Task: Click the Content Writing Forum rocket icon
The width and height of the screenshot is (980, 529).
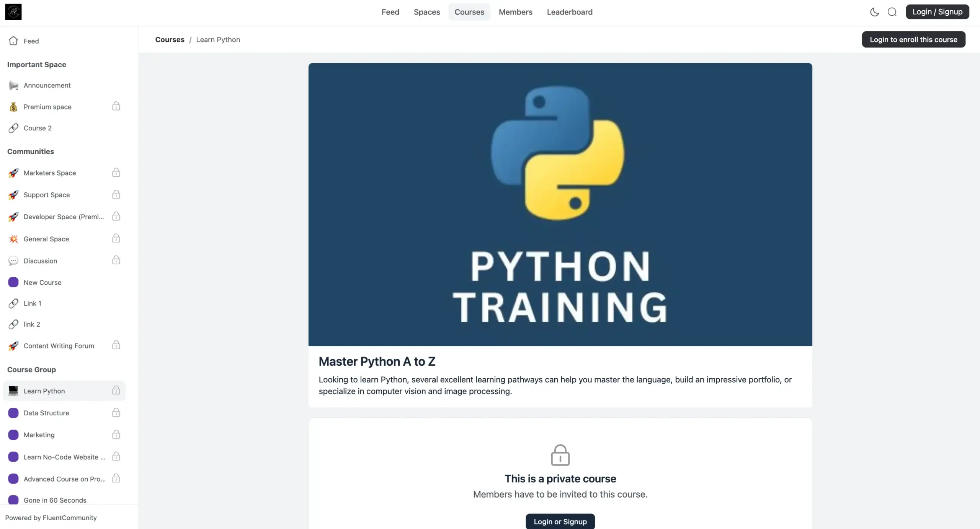Action: (13, 346)
